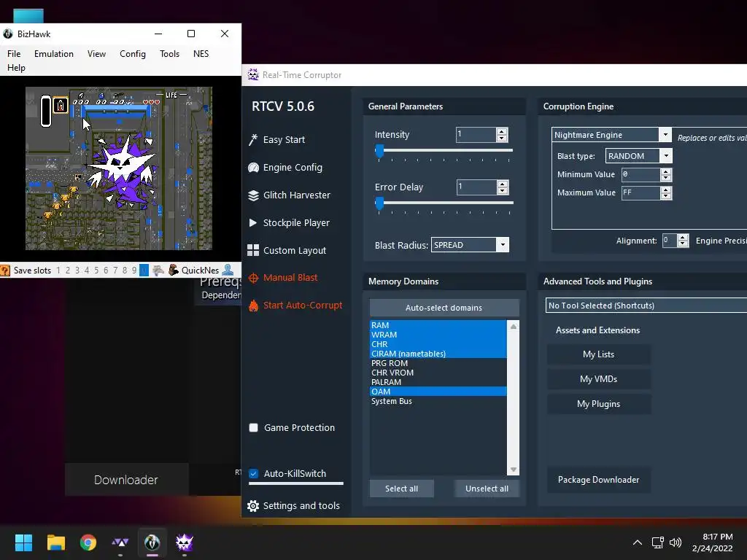
Task: Open Glitch Harvester layers icon
Action: click(x=253, y=195)
